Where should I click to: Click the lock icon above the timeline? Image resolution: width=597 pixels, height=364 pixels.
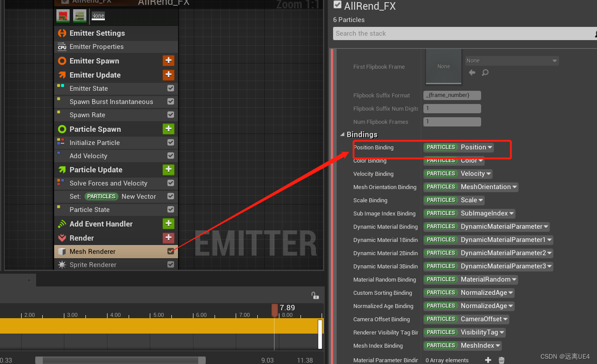click(315, 296)
